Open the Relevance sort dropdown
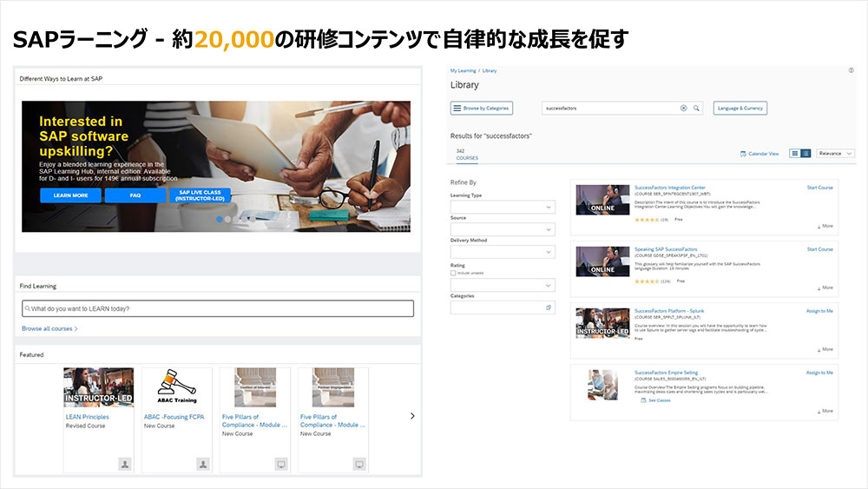Image resolution: width=868 pixels, height=489 pixels. pyautogui.click(x=835, y=154)
